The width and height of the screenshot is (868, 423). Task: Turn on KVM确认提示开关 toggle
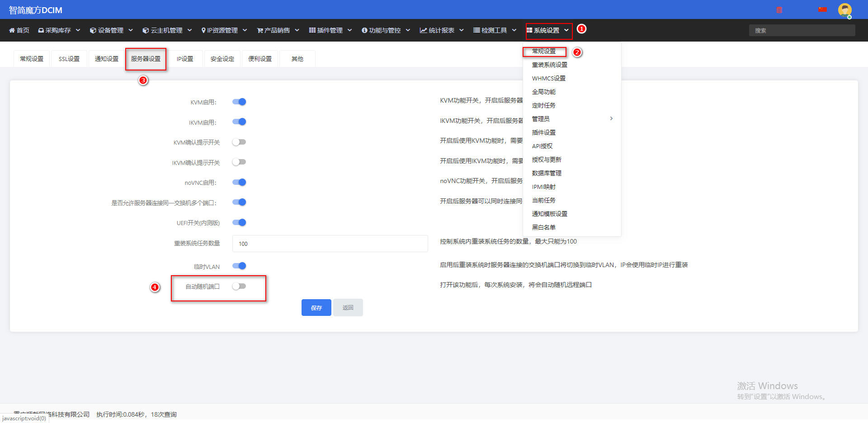point(239,142)
